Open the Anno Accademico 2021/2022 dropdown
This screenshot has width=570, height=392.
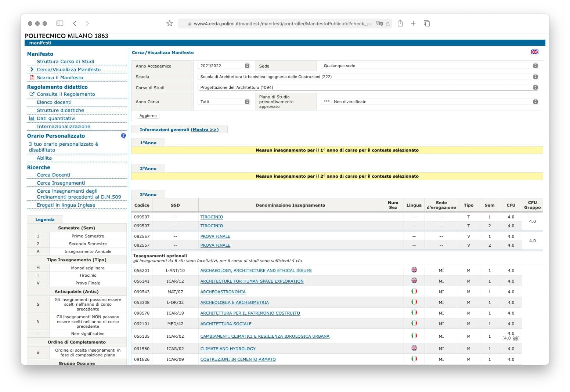pos(224,66)
